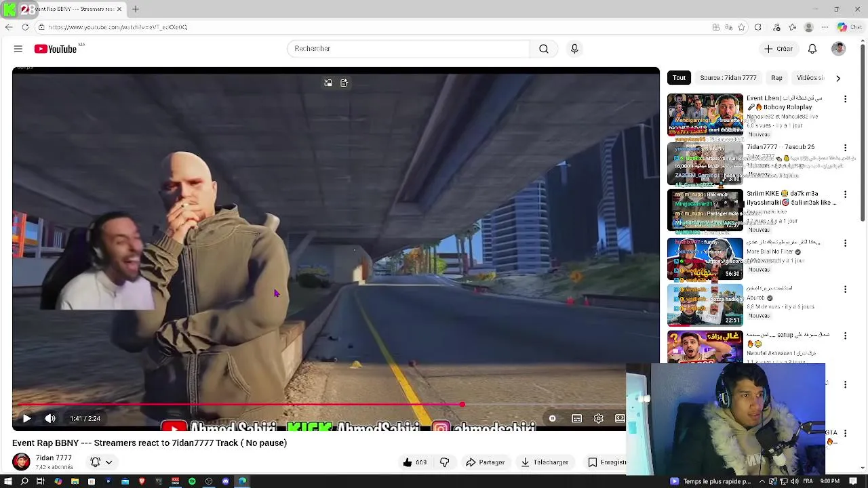868x488 pixels.
Task: Toggle subtitles in the video player
Action: 576,419
